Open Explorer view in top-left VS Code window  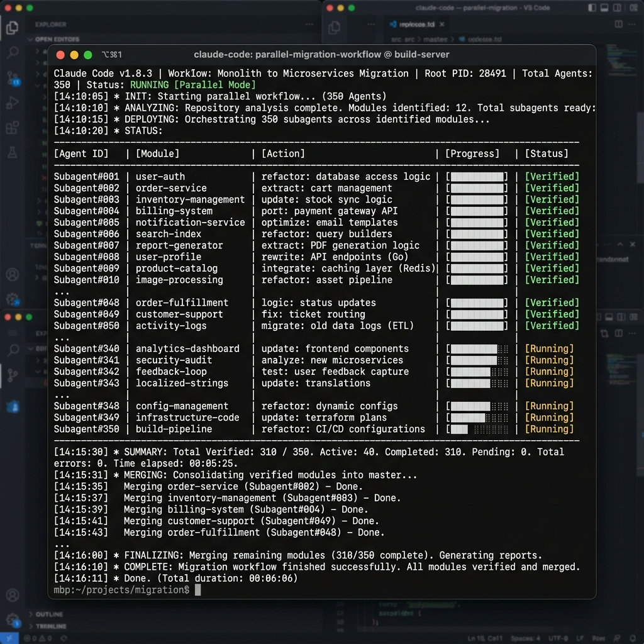point(13,28)
